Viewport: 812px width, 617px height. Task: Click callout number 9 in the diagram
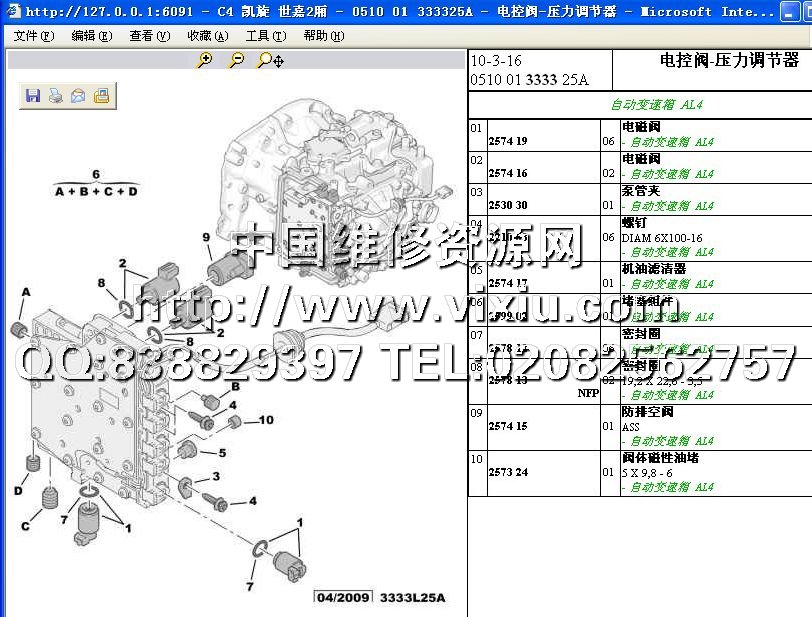[206, 237]
